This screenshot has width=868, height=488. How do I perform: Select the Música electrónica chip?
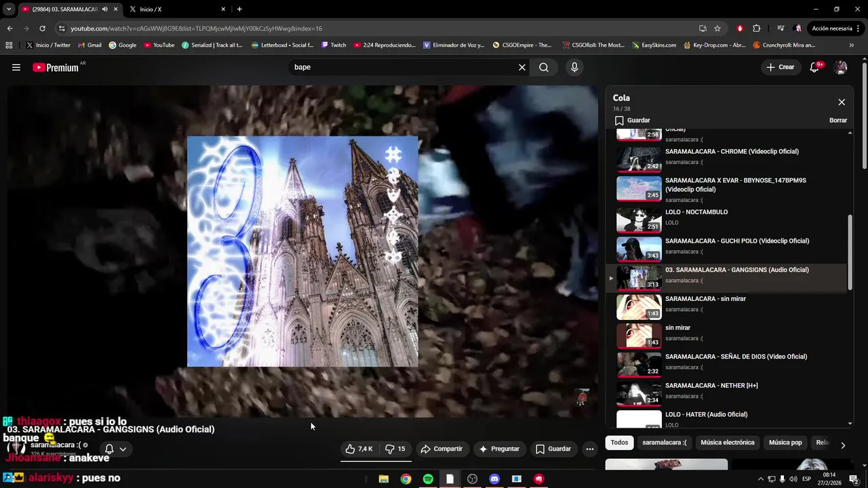(728, 443)
